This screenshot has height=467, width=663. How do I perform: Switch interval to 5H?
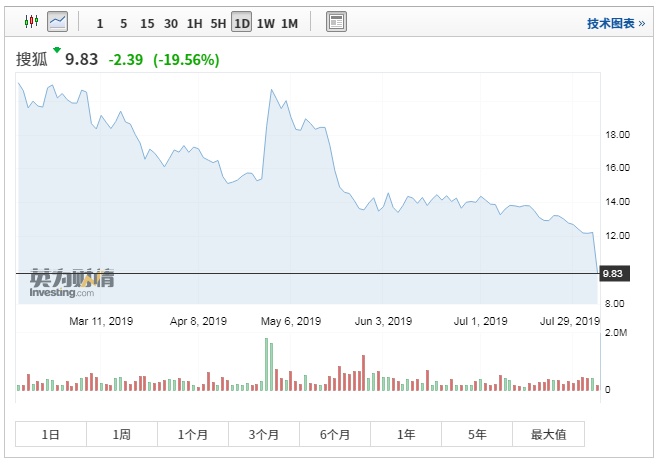pyautogui.click(x=218, y=23)
